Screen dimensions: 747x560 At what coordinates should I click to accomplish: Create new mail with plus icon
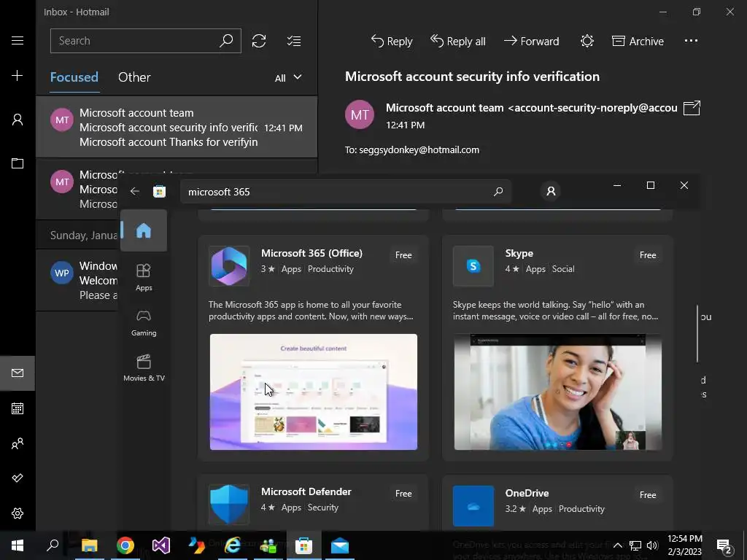[18, 76]
